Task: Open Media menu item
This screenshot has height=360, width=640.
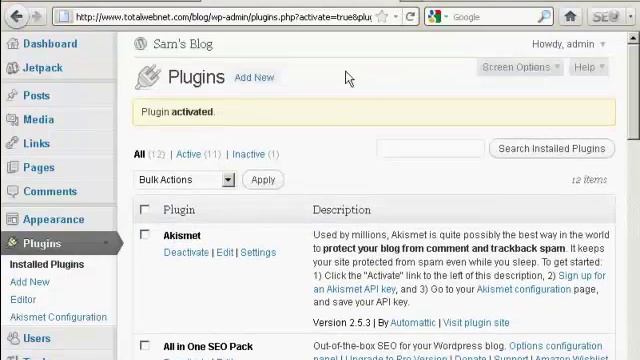Action: coord(38,120)
